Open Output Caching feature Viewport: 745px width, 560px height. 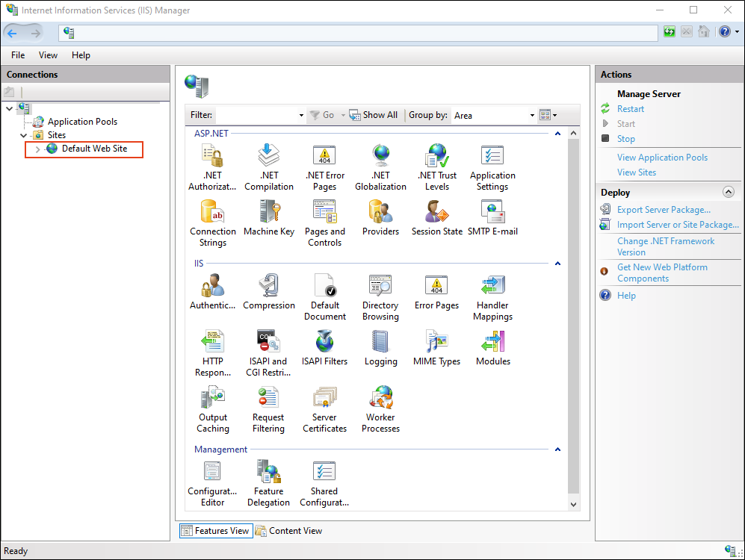pyautogui.click(x=212, y=410)
